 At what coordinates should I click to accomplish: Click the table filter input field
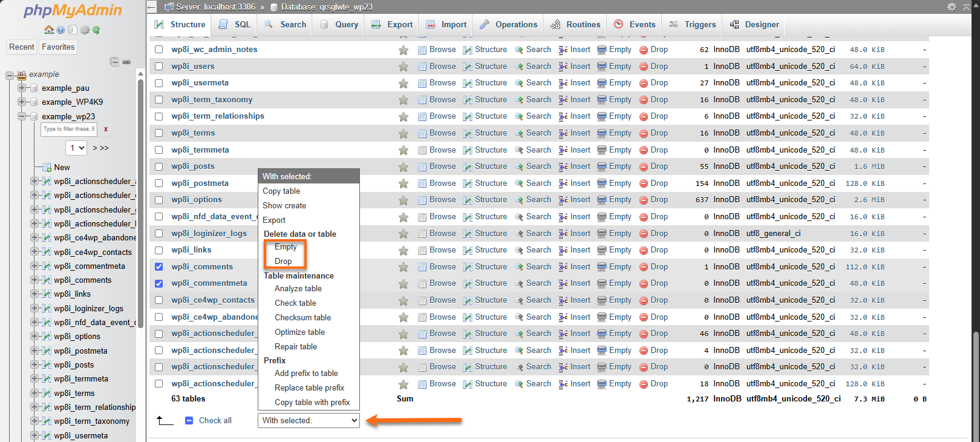coord(69,129)
